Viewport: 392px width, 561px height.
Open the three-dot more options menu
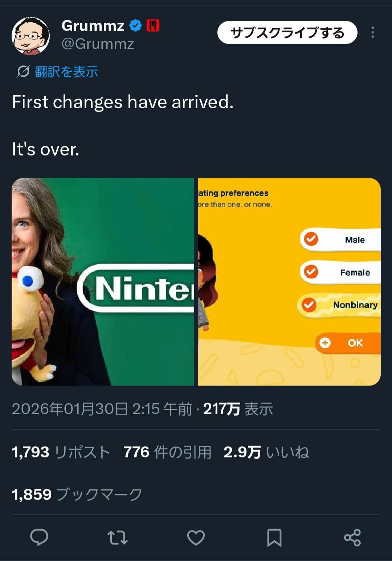coord(373,33)
